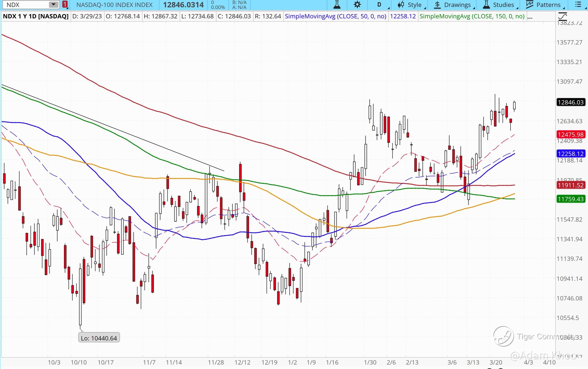Image resolution: width=588 pixels, height=369 pixels.
Task: Click the SimpleMovingAvg 150 study label
Action: tap(472, 16)
